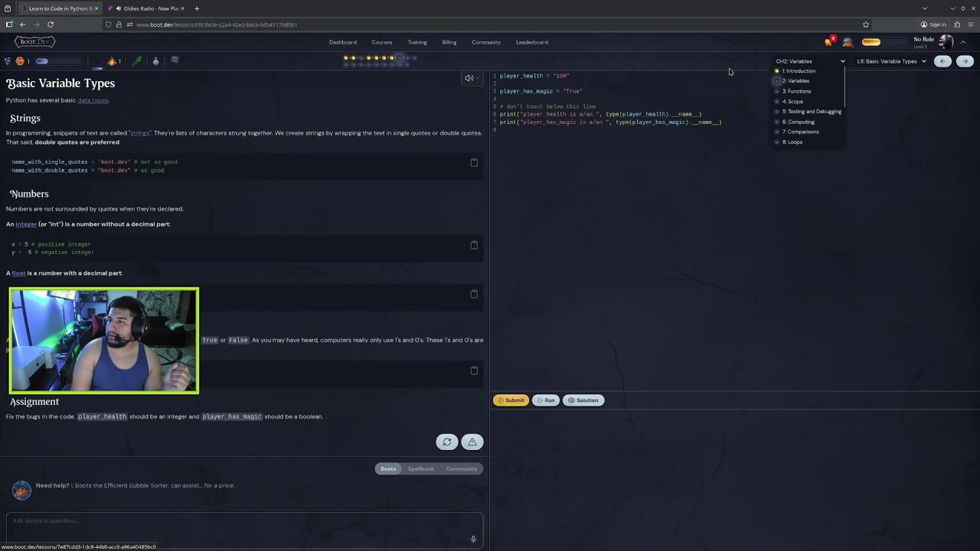Select chapter 2: Variables
Image resolution: width=980 pixels, height=551 pixels.
tap(795, 81)
